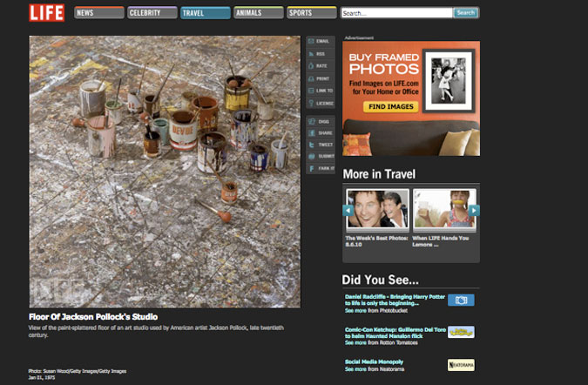This screenshot has height=385, width=588.
Task: Click See more from Rotten Tomatoes text
Action: pyautogui.click(x=382, y=342)
